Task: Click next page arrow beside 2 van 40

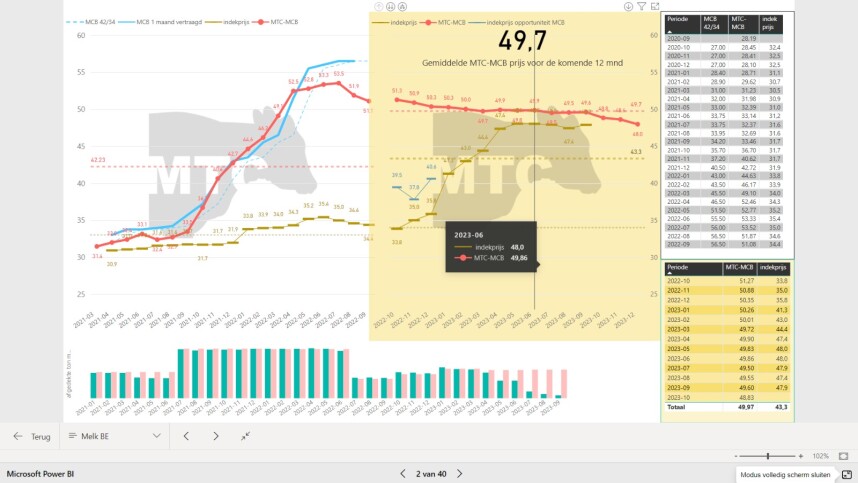Action: click(460, 474)
